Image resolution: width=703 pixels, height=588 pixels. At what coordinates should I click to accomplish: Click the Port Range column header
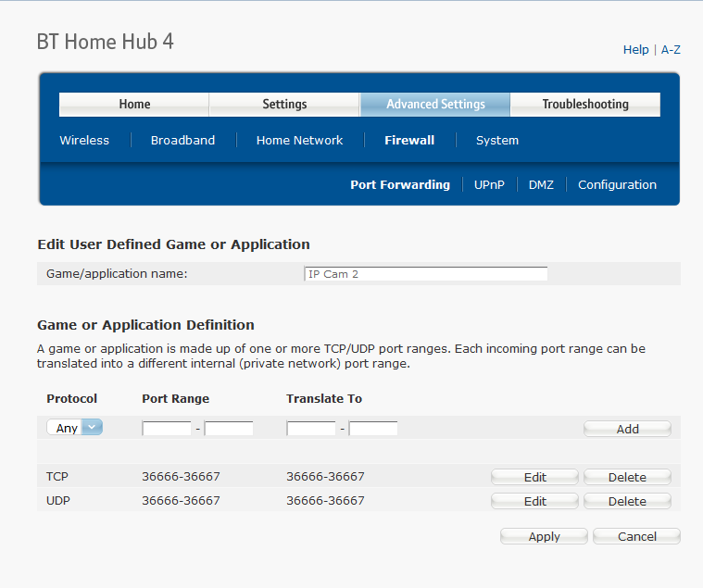tap(176, 398)
